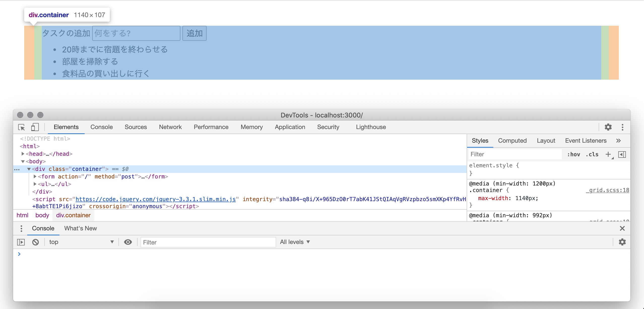Click the 追加 submit button

pos(194,33)
